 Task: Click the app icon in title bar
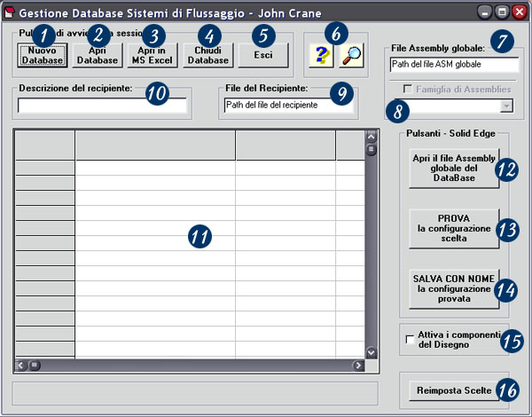pyautogui.click(x=10, y=13)
